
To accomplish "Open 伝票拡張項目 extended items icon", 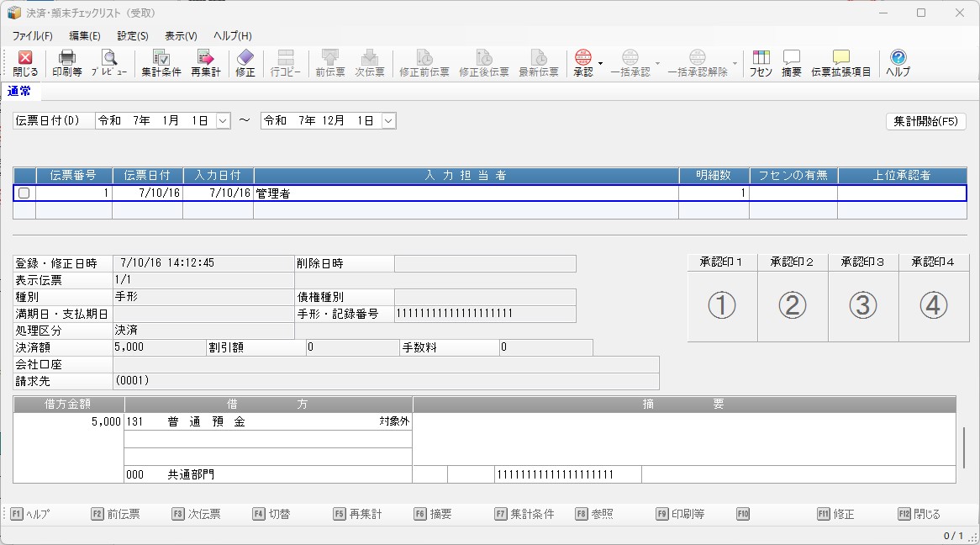I will (x=840, y=63).
